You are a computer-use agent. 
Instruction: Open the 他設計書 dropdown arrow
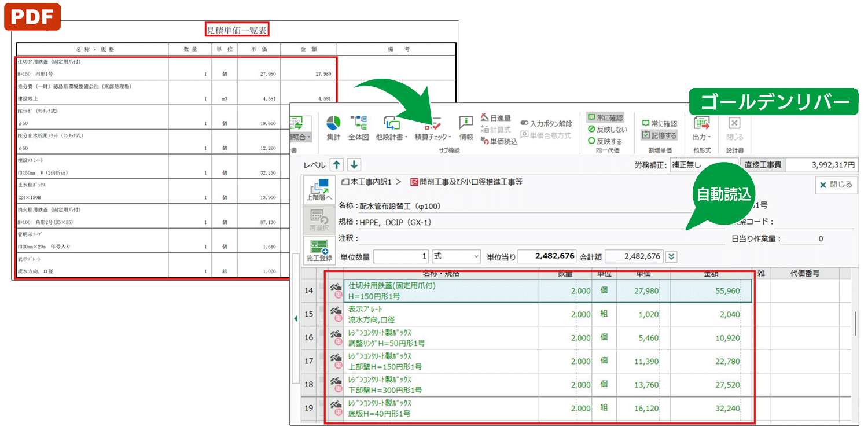(x=406, y=137)
